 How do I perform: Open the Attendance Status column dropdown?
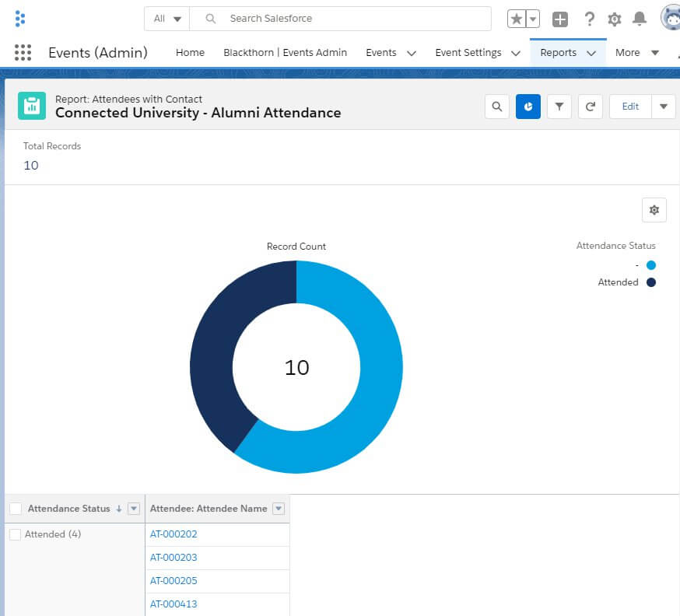(133, 509)
